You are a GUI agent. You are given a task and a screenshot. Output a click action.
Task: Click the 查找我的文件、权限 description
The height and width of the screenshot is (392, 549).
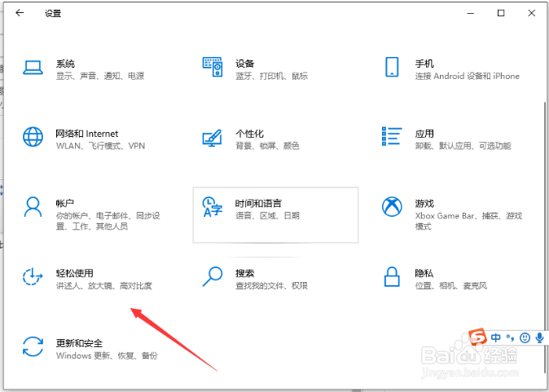coord(271,285)
